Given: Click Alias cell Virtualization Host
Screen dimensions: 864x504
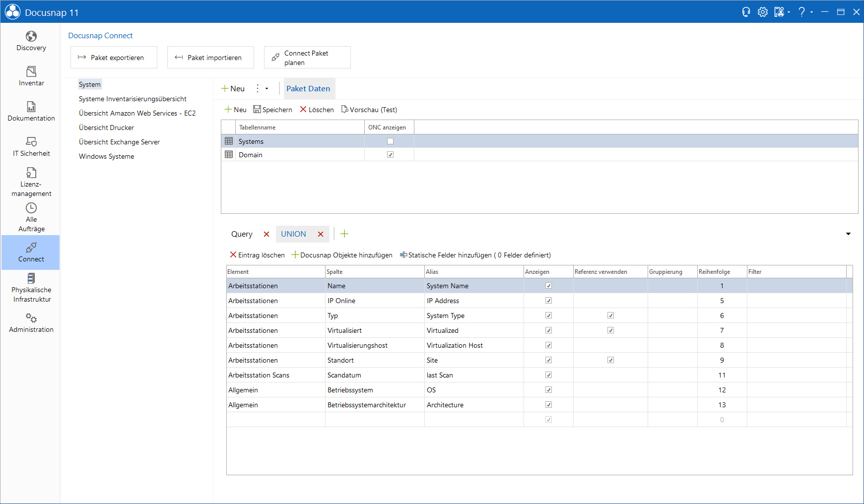Looking at the screenshot, I should [x=474, y=345].
